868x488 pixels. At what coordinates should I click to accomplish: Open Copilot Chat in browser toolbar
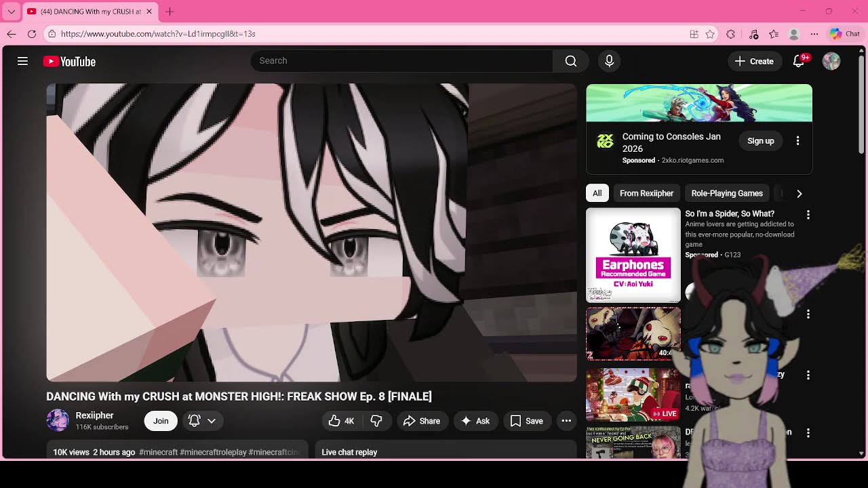coord(845,34)
